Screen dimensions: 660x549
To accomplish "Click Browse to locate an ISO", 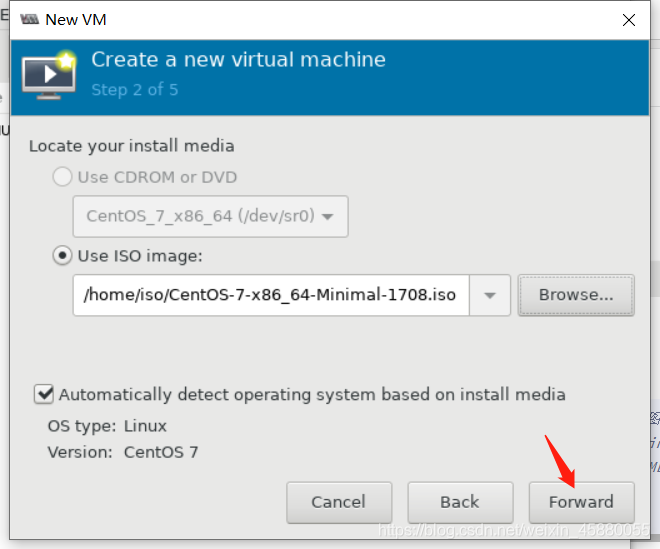I will pos(576,295).
